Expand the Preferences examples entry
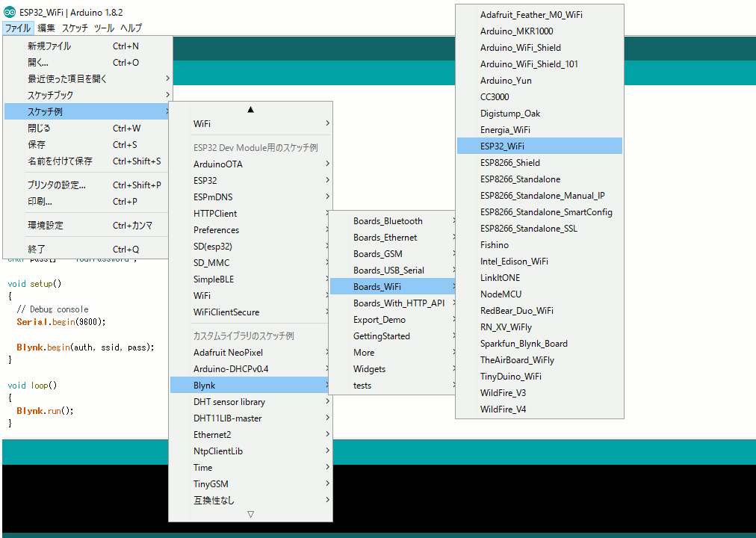This screenshot has height=538, width=756. [x=251, y=229]
